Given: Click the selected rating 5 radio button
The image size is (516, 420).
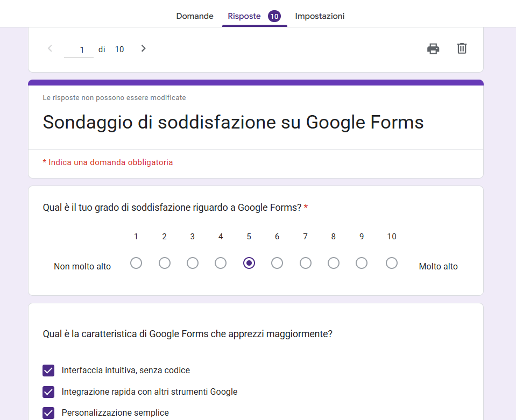Looking at the screenshot, I should tap(249, 263).
